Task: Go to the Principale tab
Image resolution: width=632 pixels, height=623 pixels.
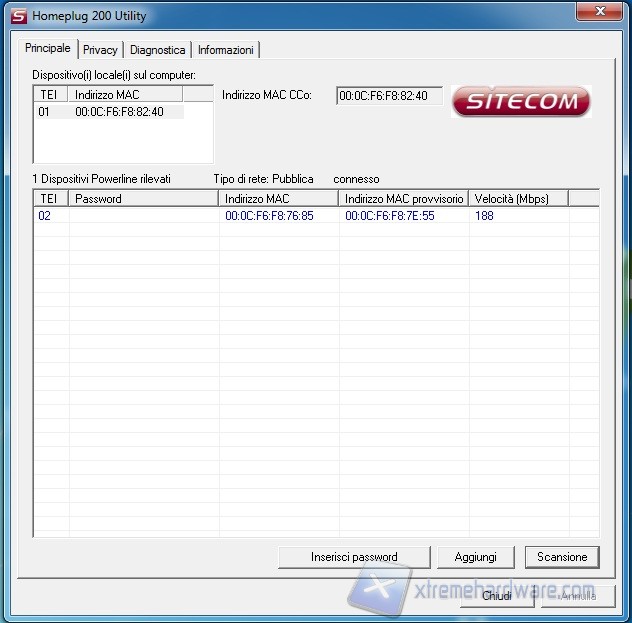Action: 48,48
